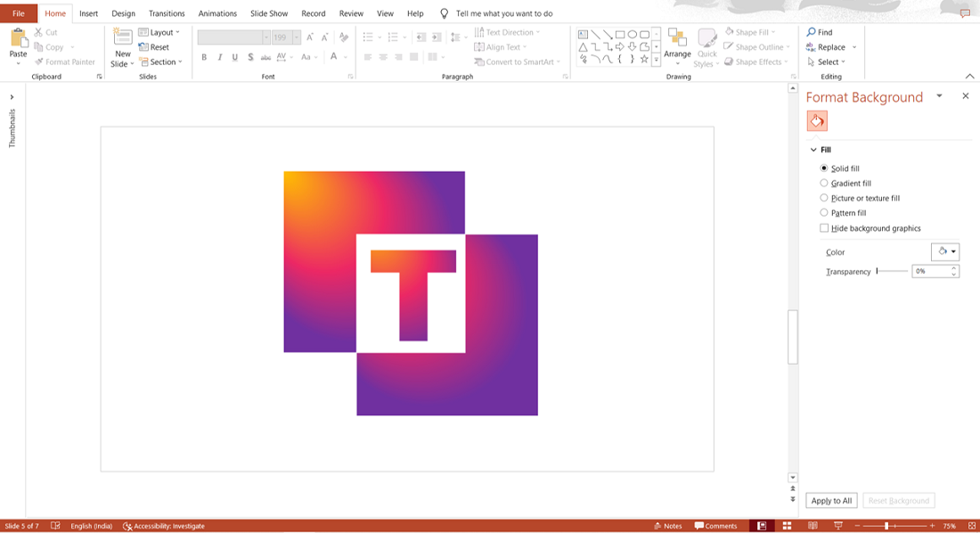Open the Arrange objects menu
980x533 pixels.
[677, 47]
